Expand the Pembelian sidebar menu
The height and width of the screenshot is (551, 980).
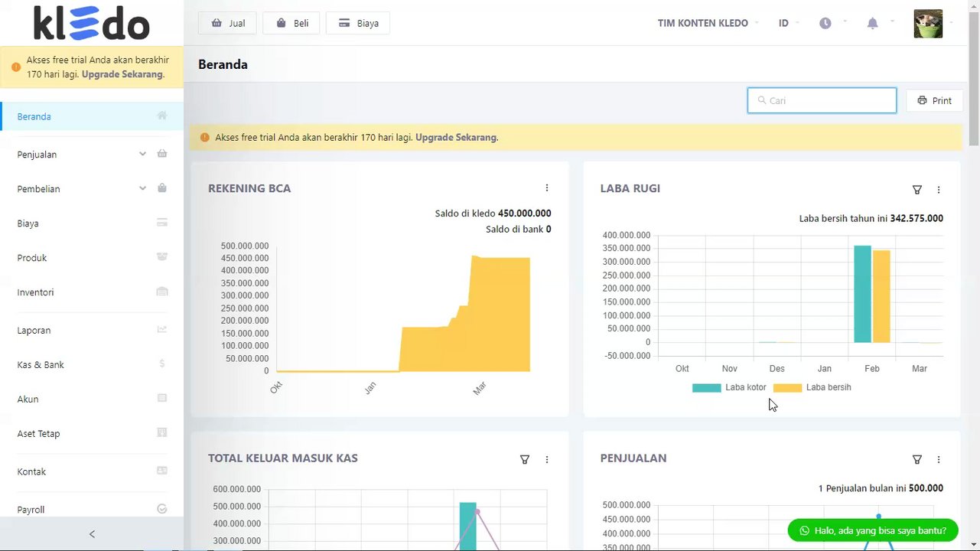pos(92,189)
